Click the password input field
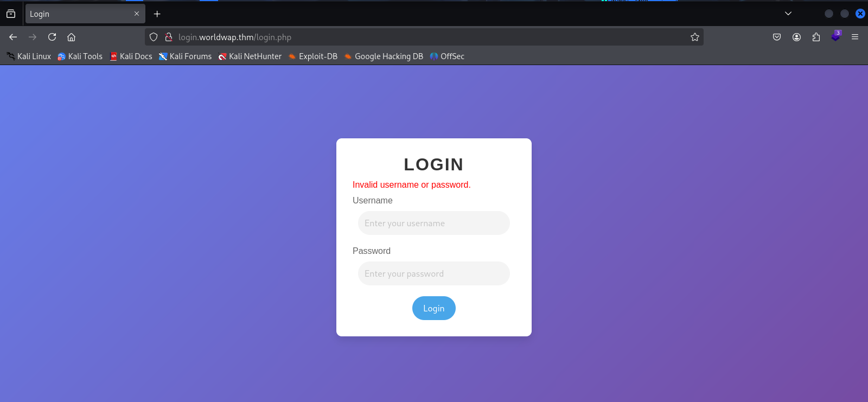Image resolution: width=868 pixels, height=402 pixels. (434, 273)
